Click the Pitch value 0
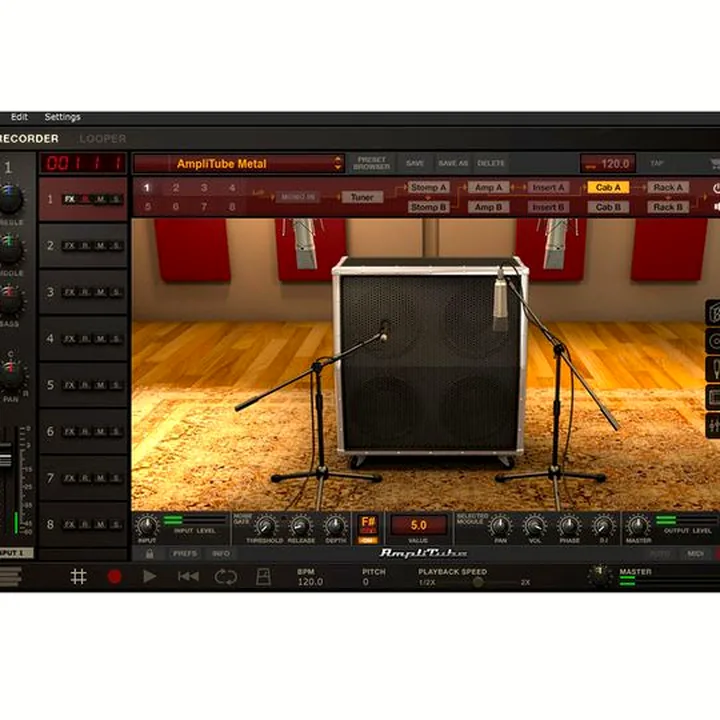 (366, 582)
